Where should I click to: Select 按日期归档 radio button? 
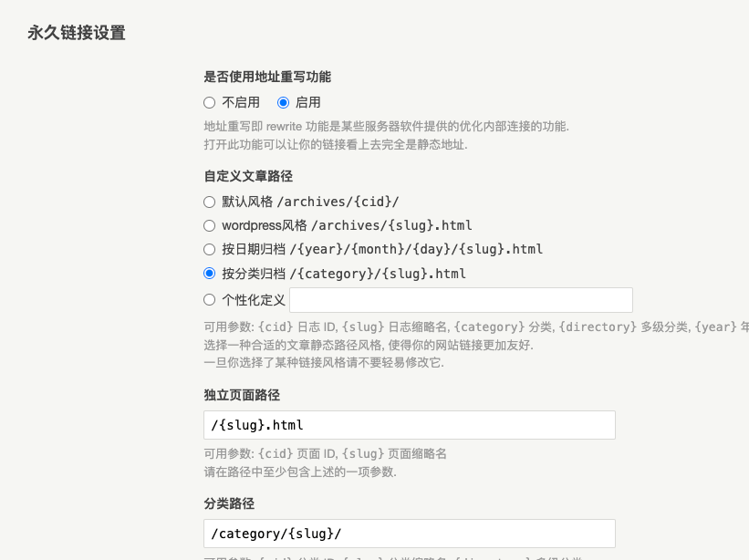click(209, 249)
